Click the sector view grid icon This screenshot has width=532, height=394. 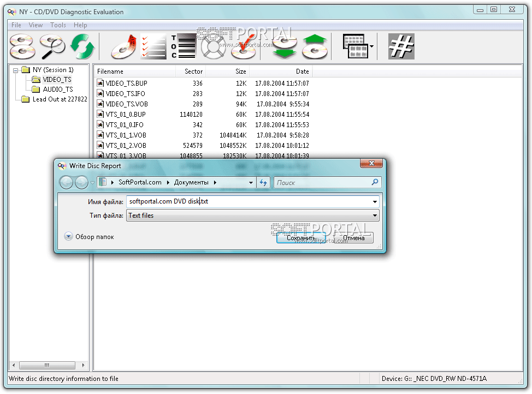tap(355, 46)
